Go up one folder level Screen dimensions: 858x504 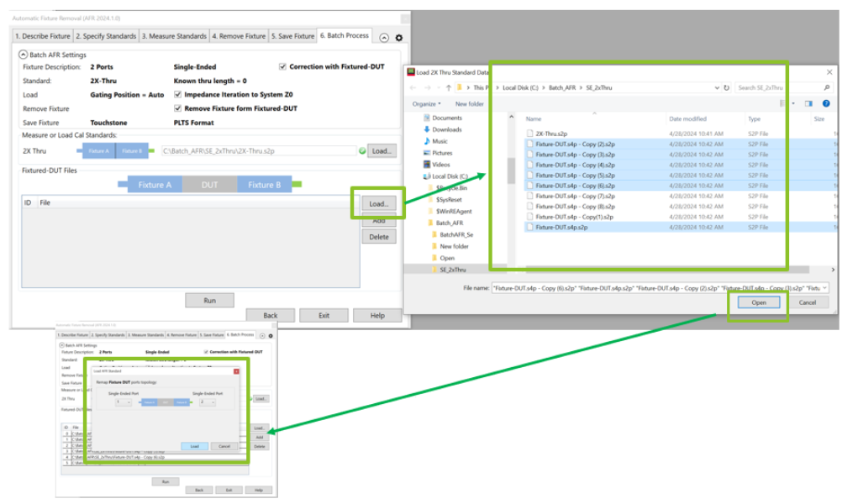(x=448, y=87)
